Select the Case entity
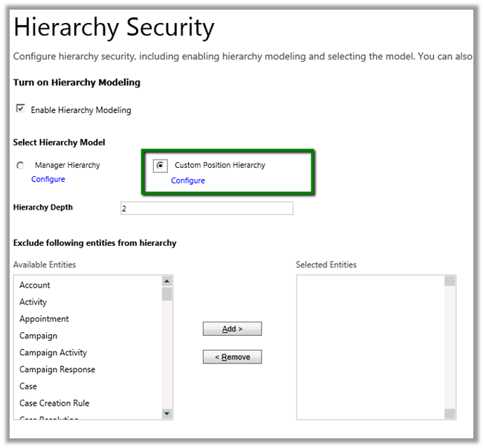This screenshot has height=448, width=483. pyautogui.click(x=28, y=386)
